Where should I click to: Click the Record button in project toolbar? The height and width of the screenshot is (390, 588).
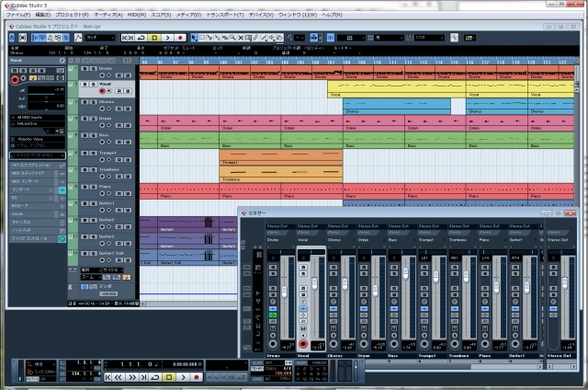180,38
